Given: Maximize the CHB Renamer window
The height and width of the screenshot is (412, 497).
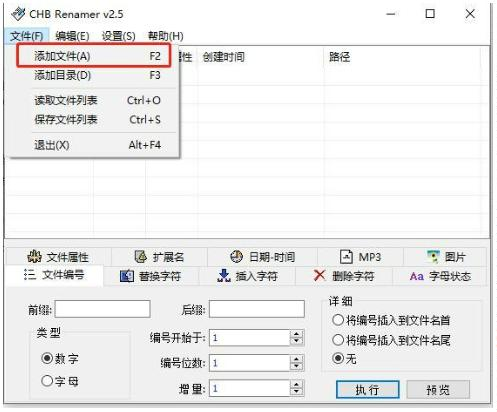Looking at the screenshot, I should pos(430,14).
